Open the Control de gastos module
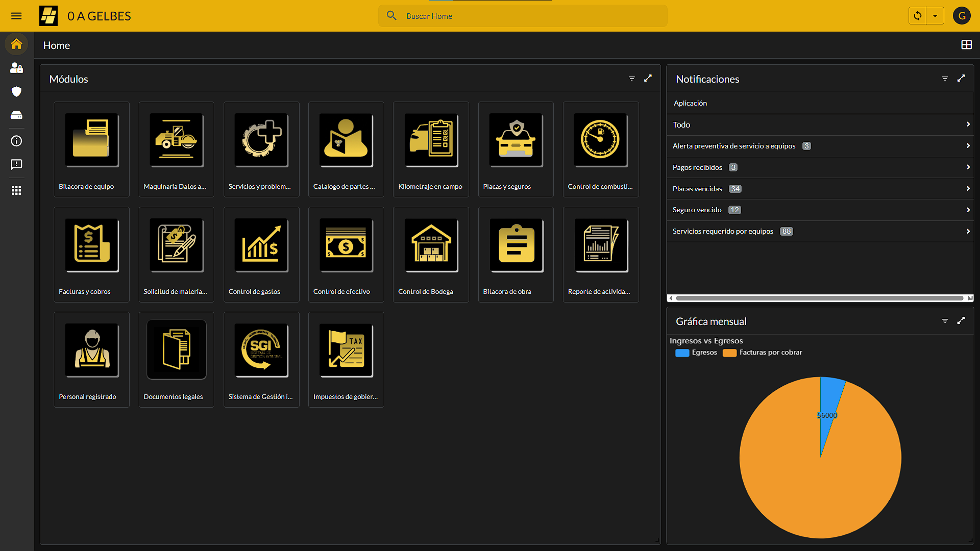Image resolution: width=980 pixels, height=551 pixels. pos(261,254)
